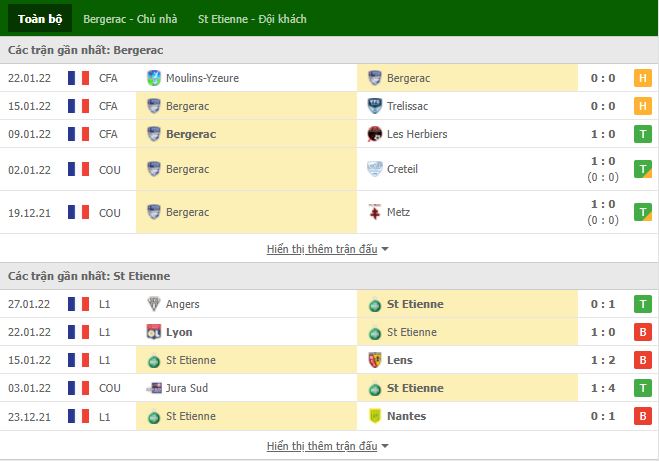Click the Moulins-Yzeure club crest
The width and height of the screenshot is (659, 461).
click(154, 78)
